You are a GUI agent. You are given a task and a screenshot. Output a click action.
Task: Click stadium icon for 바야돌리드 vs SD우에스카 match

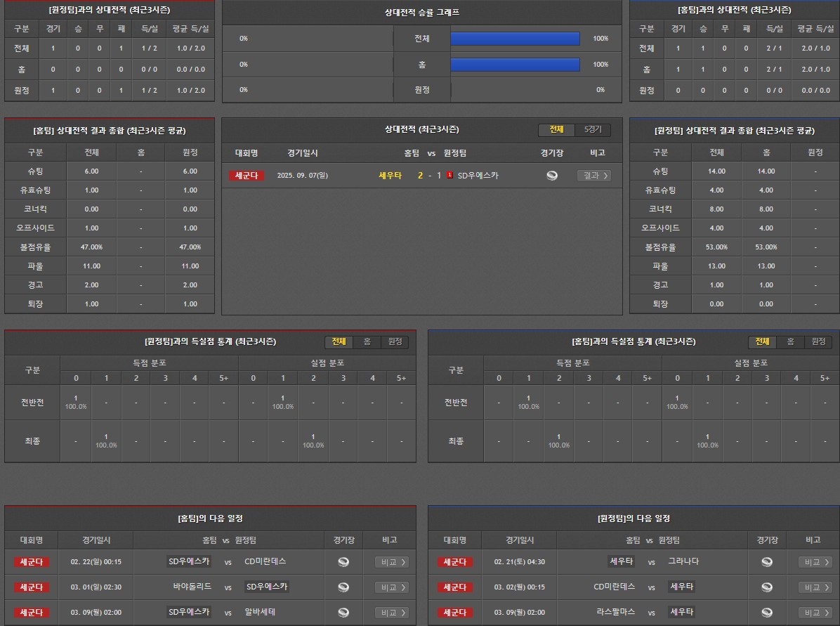pos(343,587)
